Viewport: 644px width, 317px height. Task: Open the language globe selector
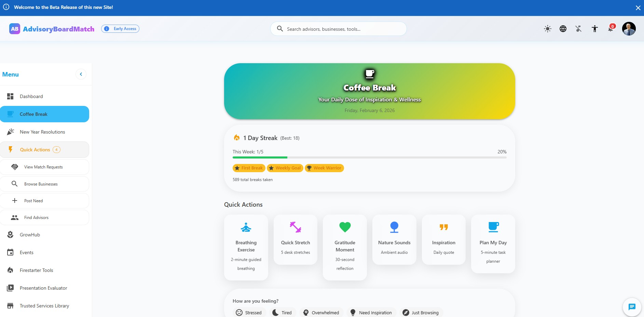[563, 29]
